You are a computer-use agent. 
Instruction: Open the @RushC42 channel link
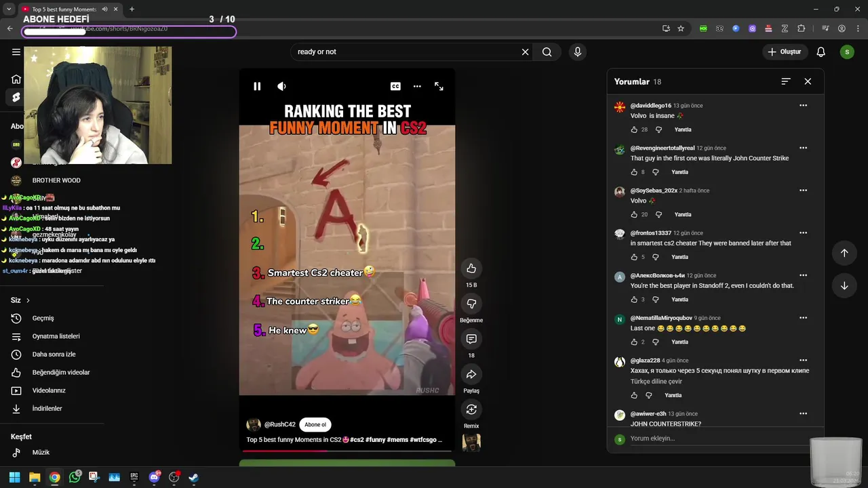point(280,424)
